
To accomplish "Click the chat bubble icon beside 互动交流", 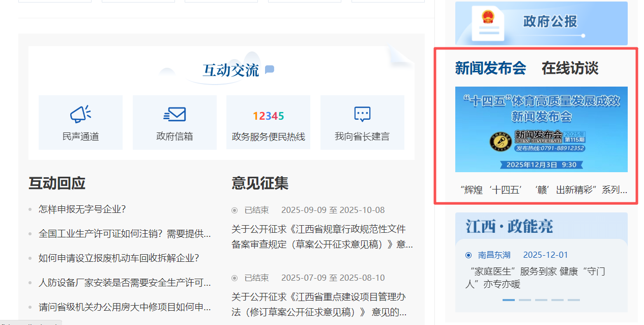I will (270, 70).
